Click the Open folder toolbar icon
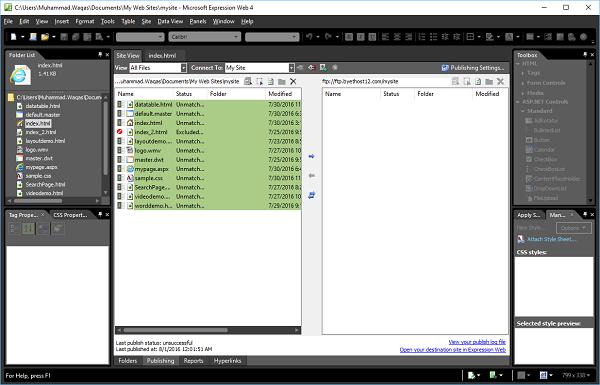The width and height of the screenshot is (600, 385). pyautogui.click(x=45, y=37)
